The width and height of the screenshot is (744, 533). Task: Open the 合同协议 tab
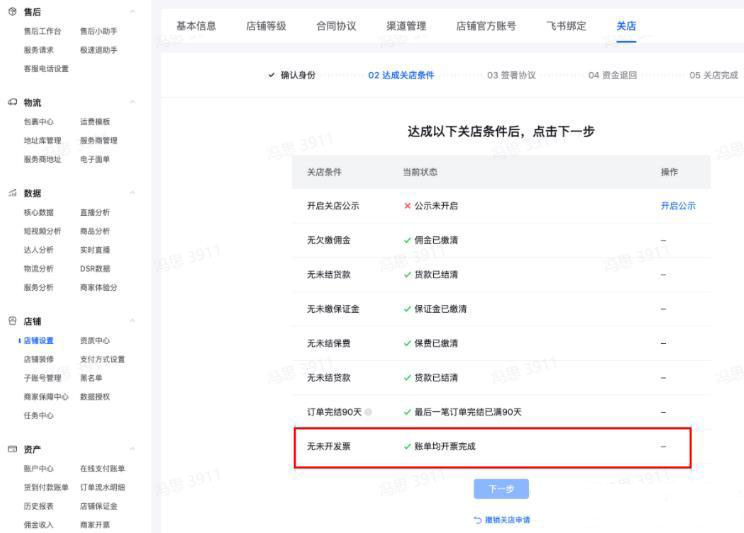click(336, 26)
